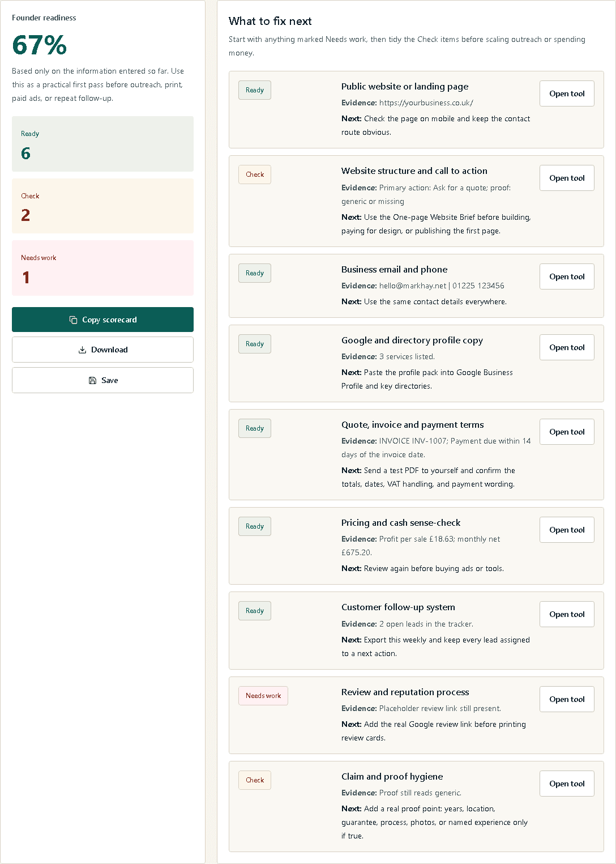Screen dimensions: 616x864
Task: Click the Founder readiness label
Action: click(44, 18)
